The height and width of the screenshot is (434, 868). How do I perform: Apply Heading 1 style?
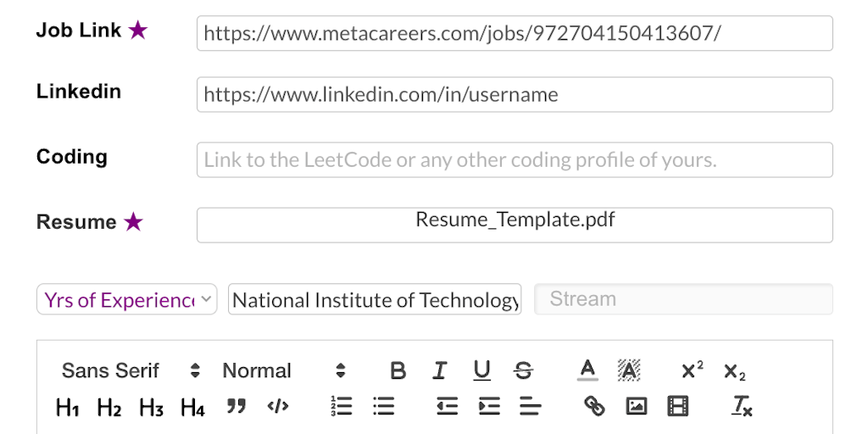(67, 408)
